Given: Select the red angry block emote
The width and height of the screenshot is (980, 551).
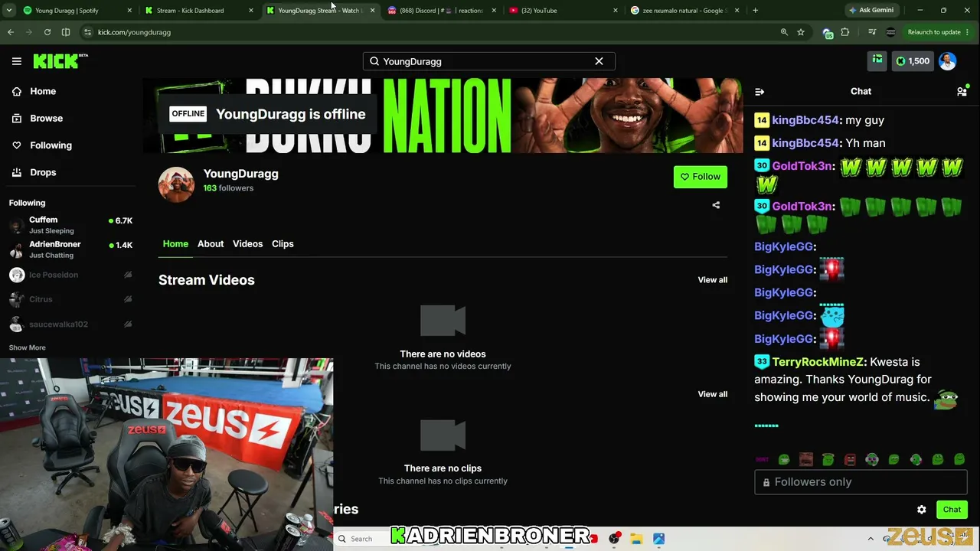Looking at the screenshot, I should (x=850, y=460).
